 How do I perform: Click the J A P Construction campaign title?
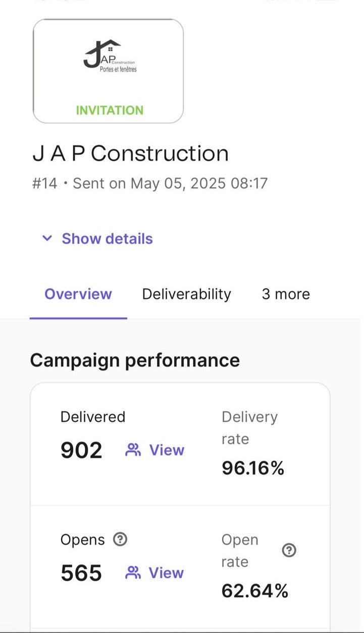coord(131,154)
